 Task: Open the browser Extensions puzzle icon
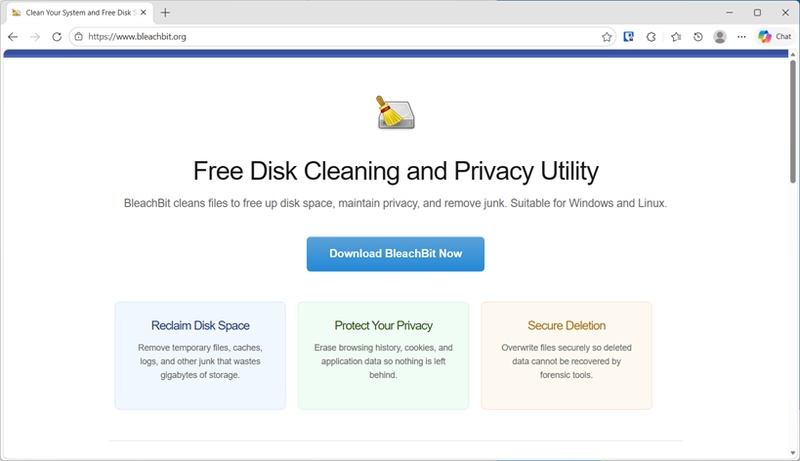pyautogui.click(x=652, y=37)
